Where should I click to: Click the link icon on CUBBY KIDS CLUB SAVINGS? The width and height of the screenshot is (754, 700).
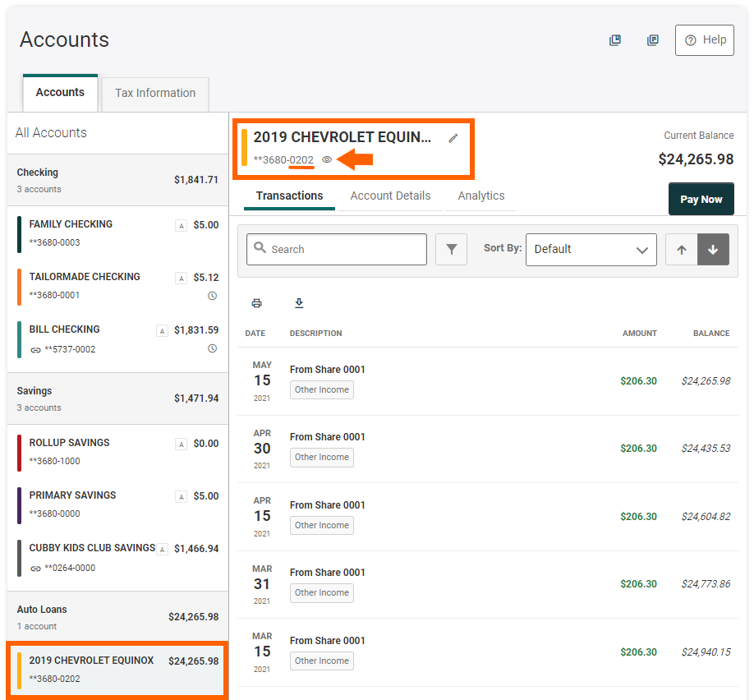tap(35, 569)
